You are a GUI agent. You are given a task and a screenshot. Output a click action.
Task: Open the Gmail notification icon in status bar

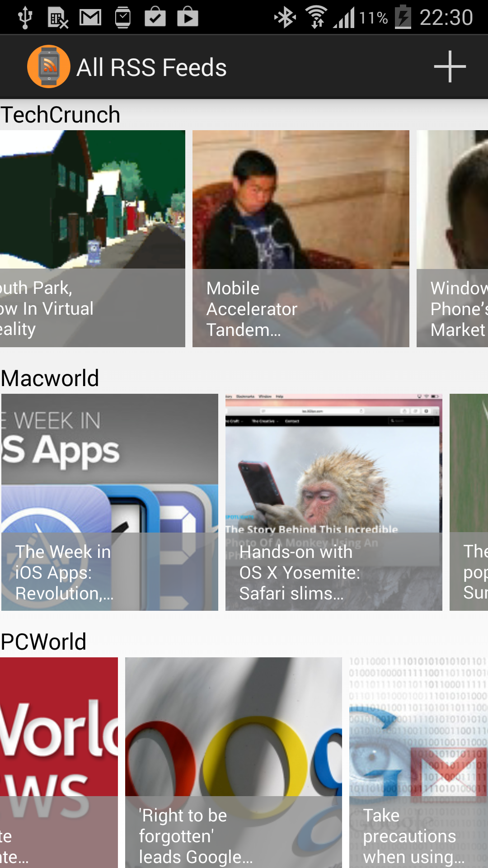point(90,18)
